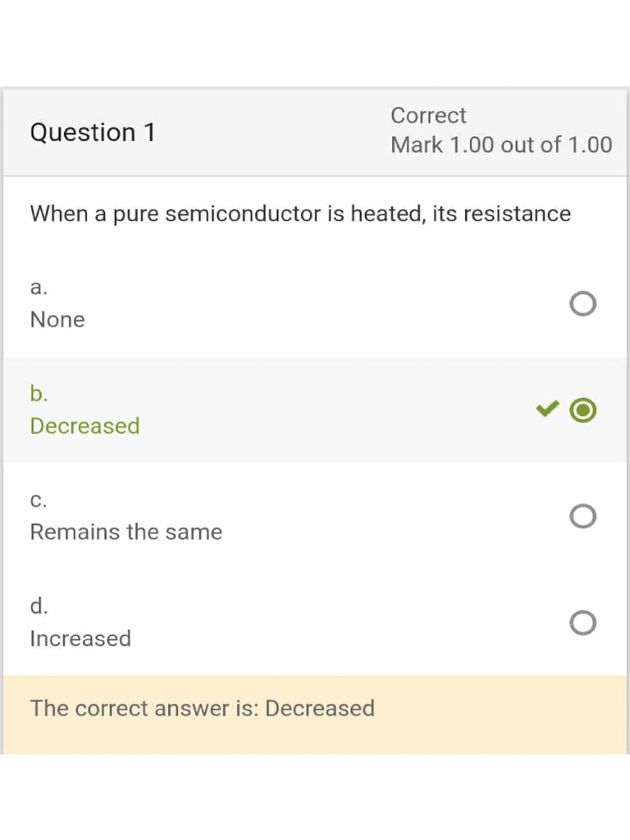The image size is (630, 840).
Task: Click the green correct checkmark icon
Action: pyautogui.click(x=547, y=409)
